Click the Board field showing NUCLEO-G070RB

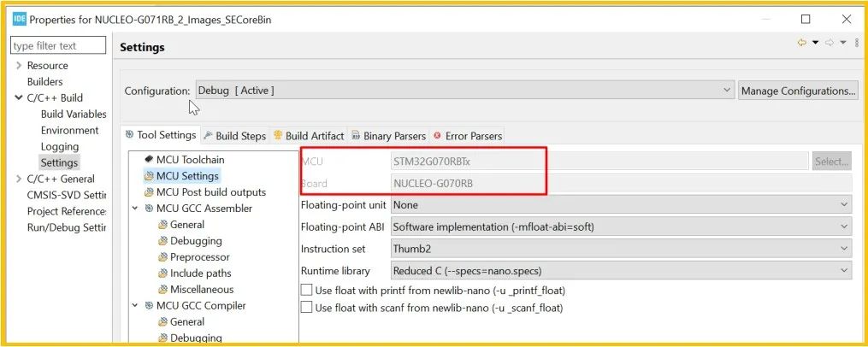click(x=621, y=183)
